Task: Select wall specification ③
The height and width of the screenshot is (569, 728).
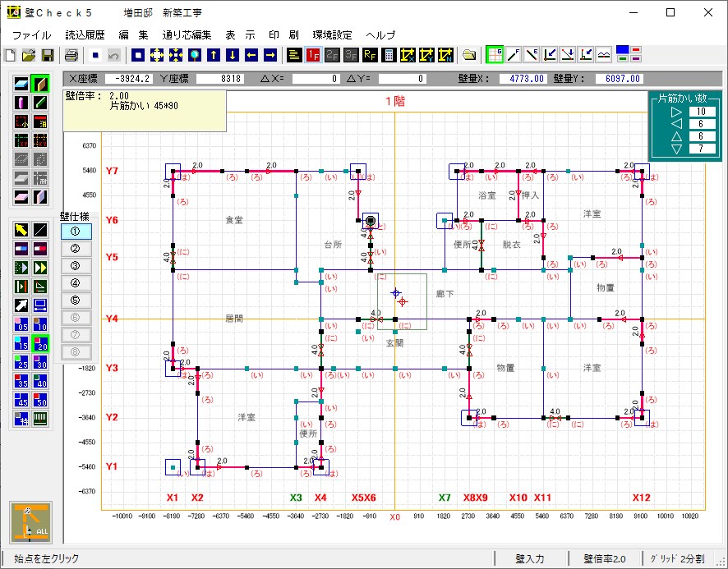Action: [76, 266]
